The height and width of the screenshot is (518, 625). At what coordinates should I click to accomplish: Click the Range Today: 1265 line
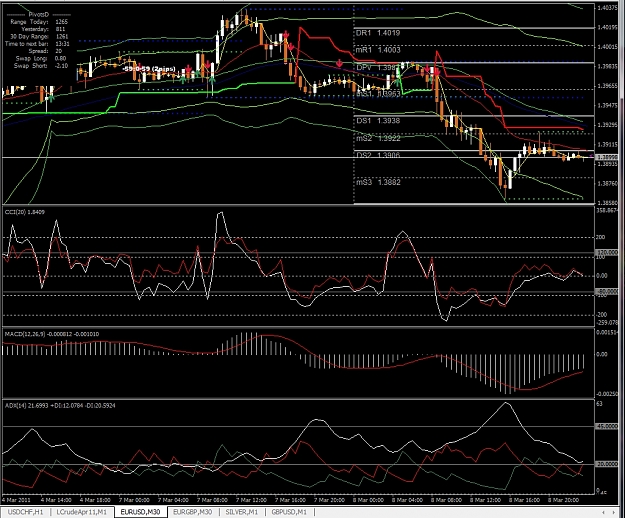tap(39, 22)
